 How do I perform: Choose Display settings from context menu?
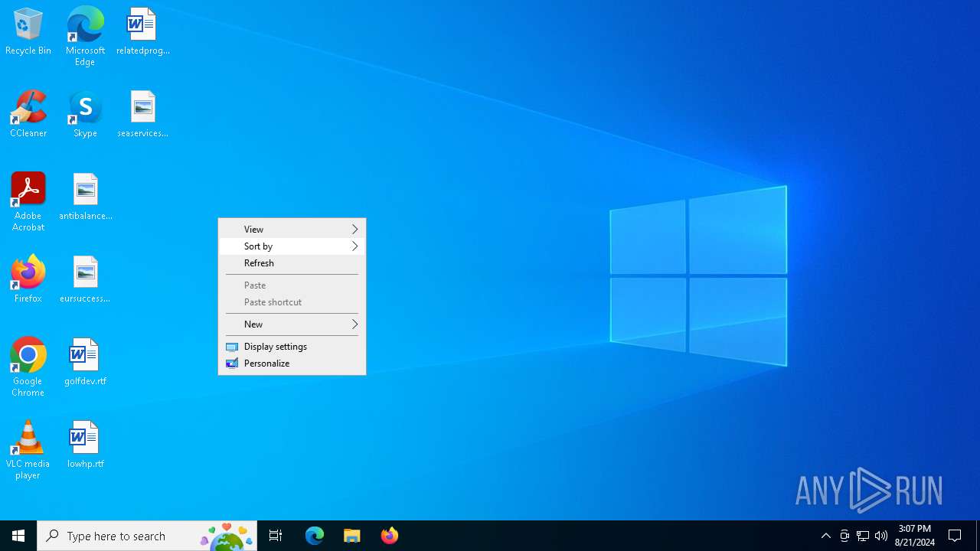292,347
